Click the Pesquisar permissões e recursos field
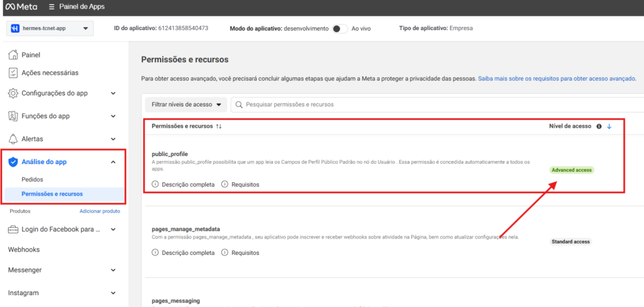 tap(438, 105)
